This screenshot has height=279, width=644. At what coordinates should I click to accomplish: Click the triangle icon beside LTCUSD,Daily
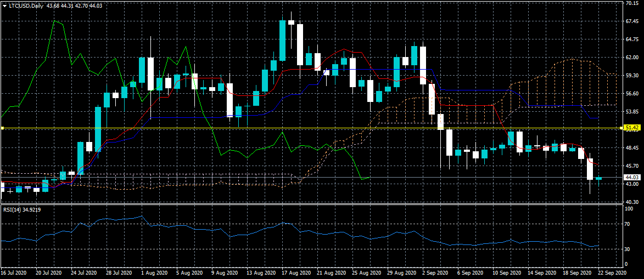point(4,5)
